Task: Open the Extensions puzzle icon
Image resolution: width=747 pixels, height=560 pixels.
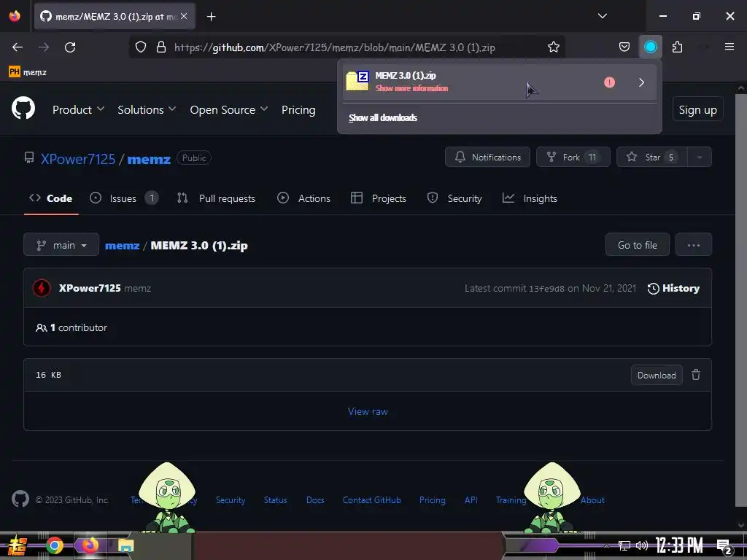Action: point(677,47)
